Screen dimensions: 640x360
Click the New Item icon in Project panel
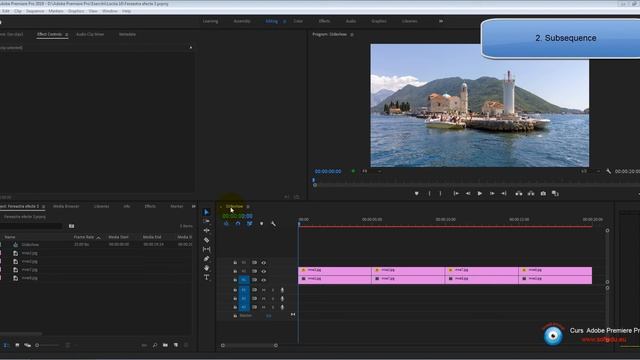[x=176, y=345]
